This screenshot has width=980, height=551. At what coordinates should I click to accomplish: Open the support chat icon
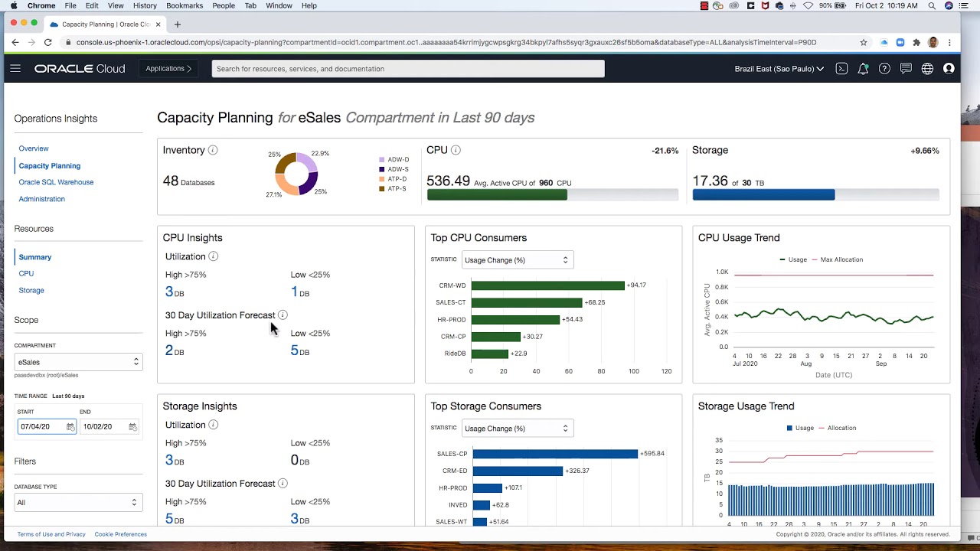click(906, 68)
